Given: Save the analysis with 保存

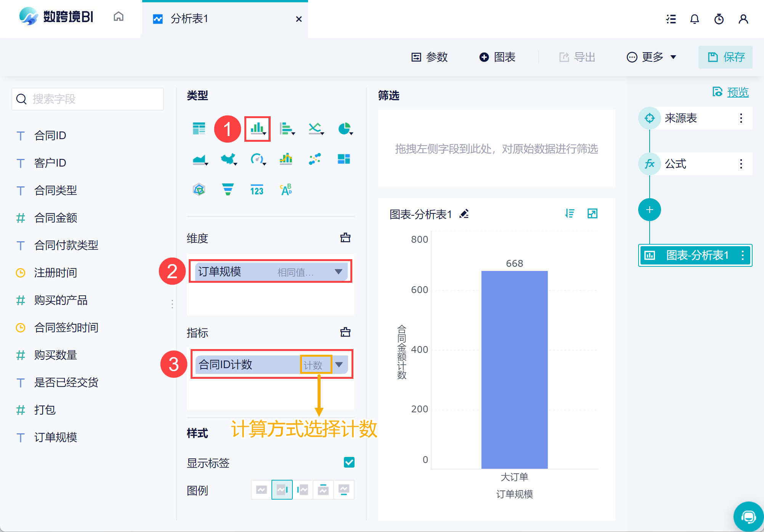Looking at the screenshot, I should click(x=725, y=57).
